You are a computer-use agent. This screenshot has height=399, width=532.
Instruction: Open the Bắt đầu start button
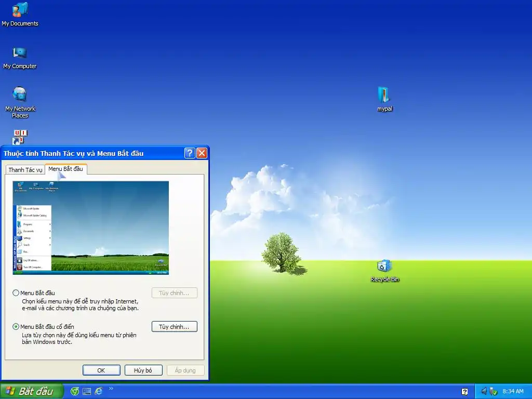click(32, 391)
